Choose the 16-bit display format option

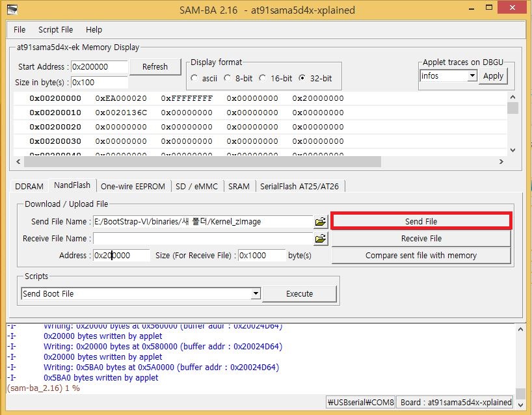pyautogui.click(x=263, y=78)
